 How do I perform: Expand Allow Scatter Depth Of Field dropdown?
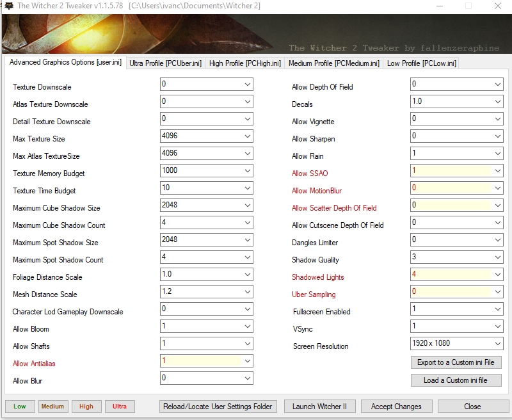pos(456,206)
